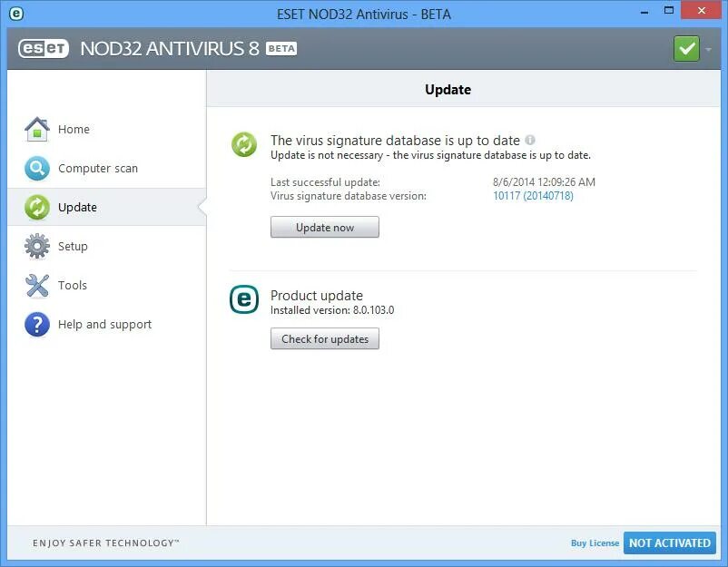Maximize the ESET NOD32 window
728x567 pixels.
tap(669, 10)
